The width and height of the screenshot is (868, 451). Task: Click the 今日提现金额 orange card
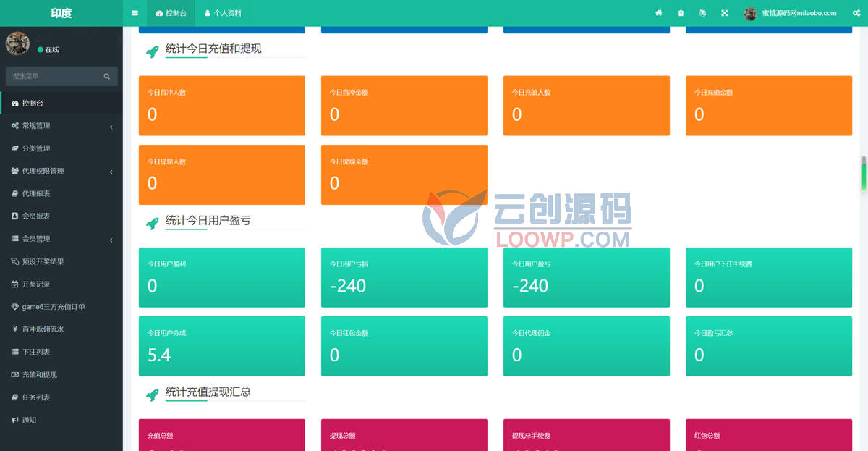pos(404,174)
